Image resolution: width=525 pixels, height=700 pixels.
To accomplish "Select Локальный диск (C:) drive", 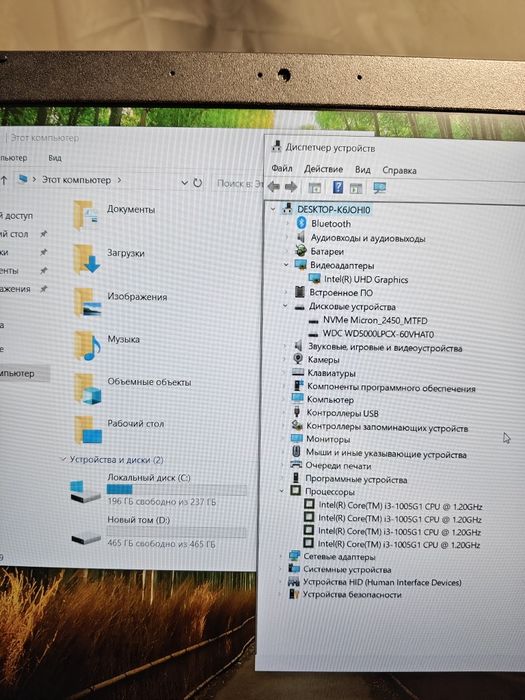I will (149, 478).
